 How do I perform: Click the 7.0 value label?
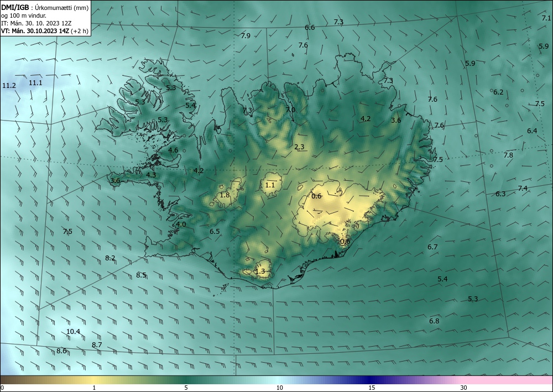click(x=290, y=110)
